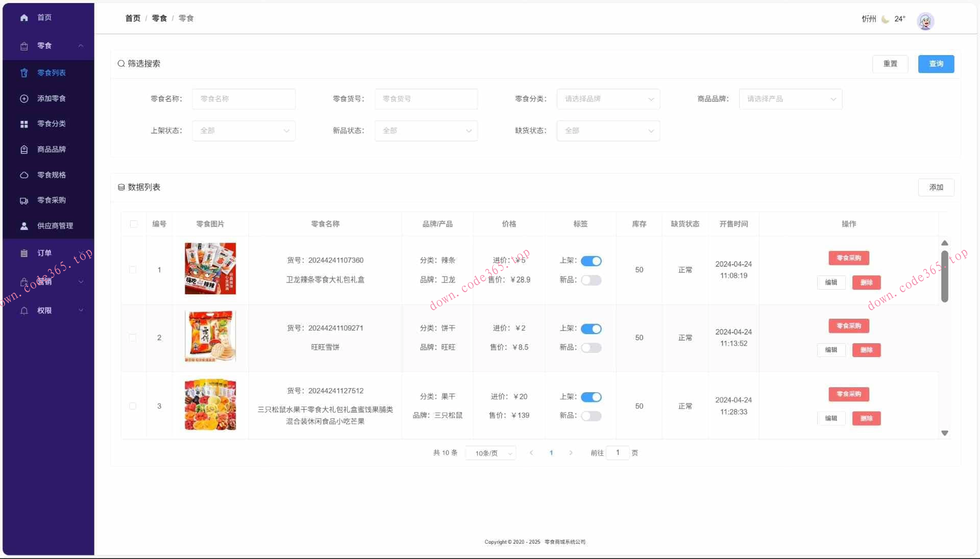Click 零食 in the breadcrumb navigation
This screenshot has width=980, height=559.
pos(159,18)
